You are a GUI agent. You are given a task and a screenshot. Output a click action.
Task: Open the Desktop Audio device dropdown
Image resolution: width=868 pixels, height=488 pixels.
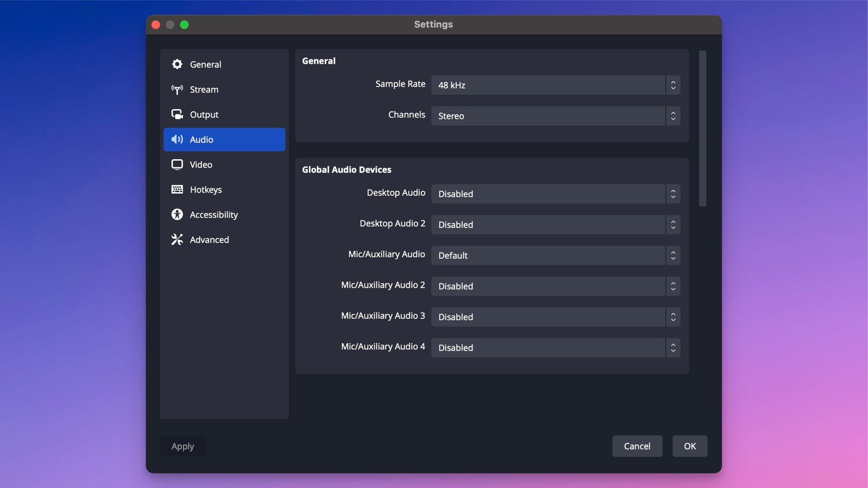[x=555, y=194]
